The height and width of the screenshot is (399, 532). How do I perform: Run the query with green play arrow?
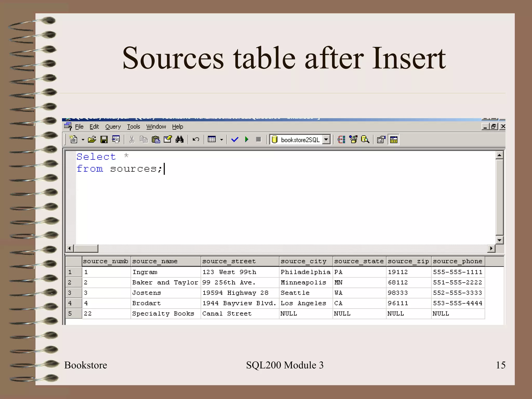247,140
